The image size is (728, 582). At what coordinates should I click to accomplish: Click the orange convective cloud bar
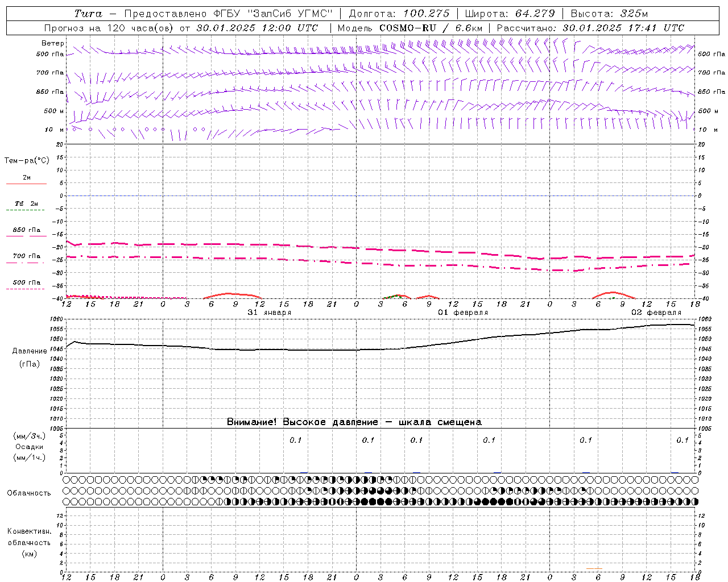click(594, 568)
